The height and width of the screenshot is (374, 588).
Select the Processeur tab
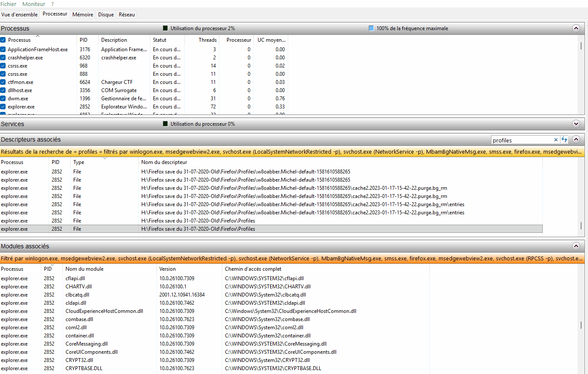tap(55, 14)
